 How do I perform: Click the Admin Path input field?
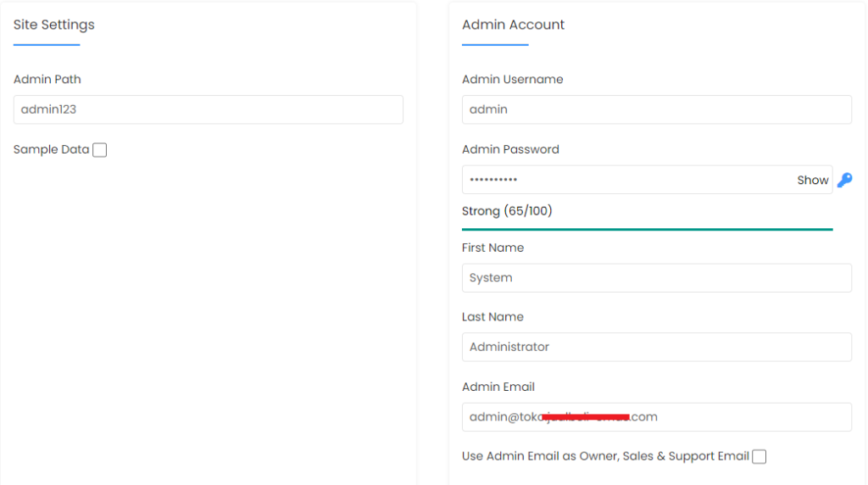coord(208,109)
